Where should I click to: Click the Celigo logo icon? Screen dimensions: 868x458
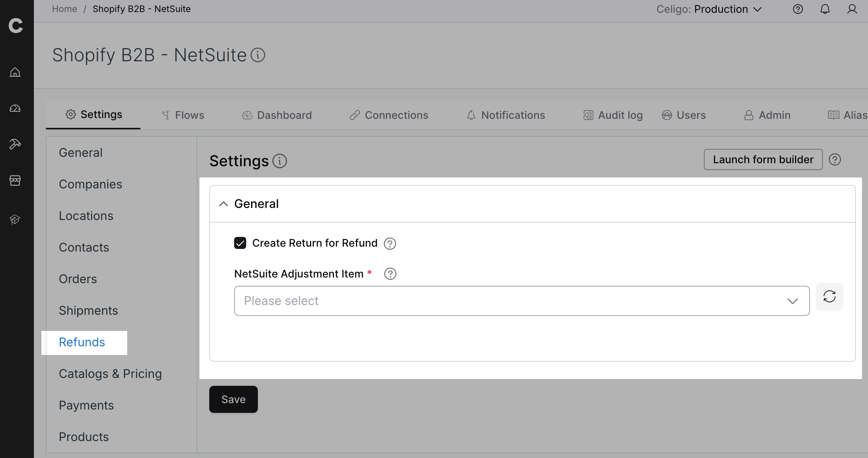coord(15,26)
